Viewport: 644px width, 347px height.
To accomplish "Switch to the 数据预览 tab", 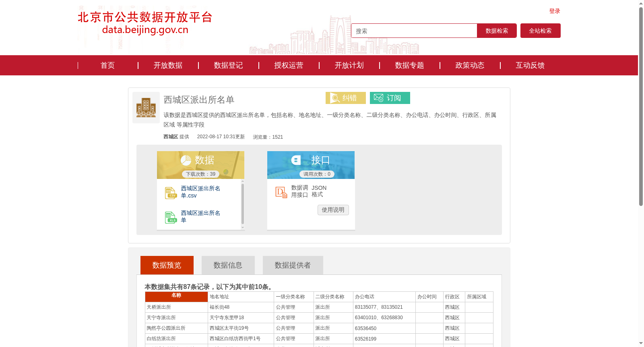I will pyautogui.click(x=167, y=265).
